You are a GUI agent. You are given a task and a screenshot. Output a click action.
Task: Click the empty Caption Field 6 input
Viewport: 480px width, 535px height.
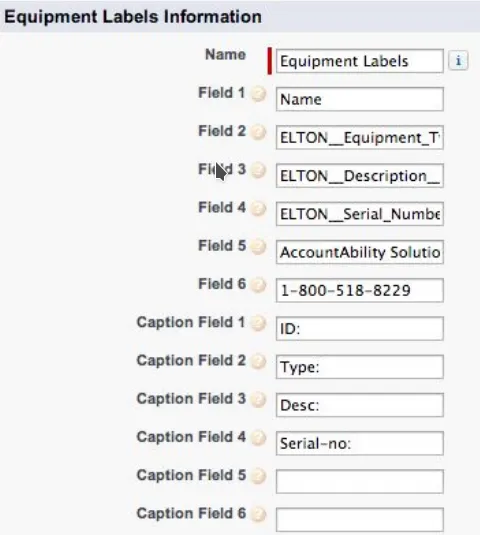click(x=360, y=520)
